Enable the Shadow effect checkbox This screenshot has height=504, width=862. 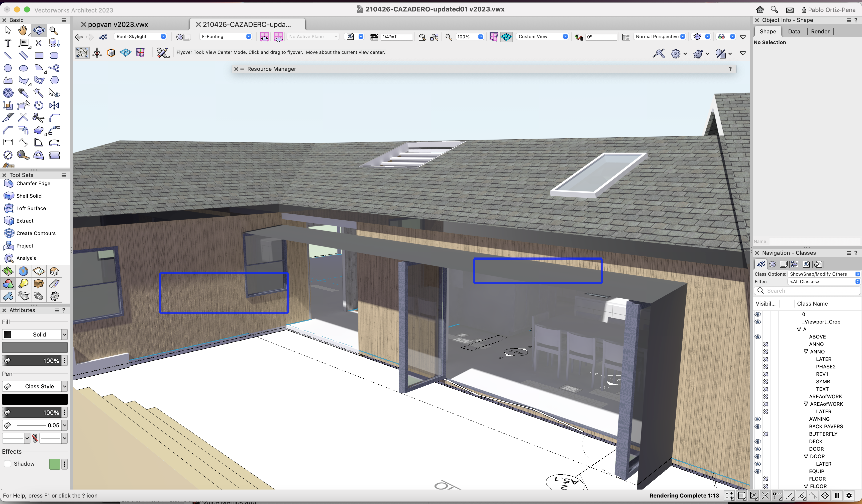(7, 464)
